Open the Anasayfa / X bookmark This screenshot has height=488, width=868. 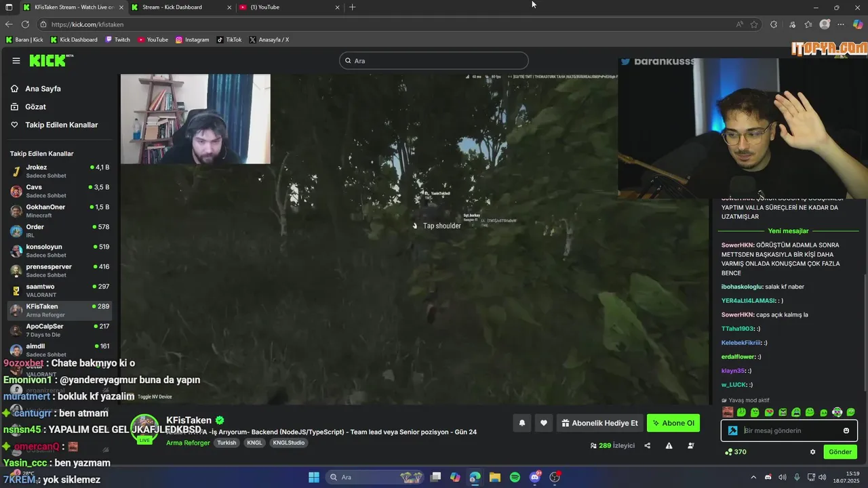click(269, 40)
